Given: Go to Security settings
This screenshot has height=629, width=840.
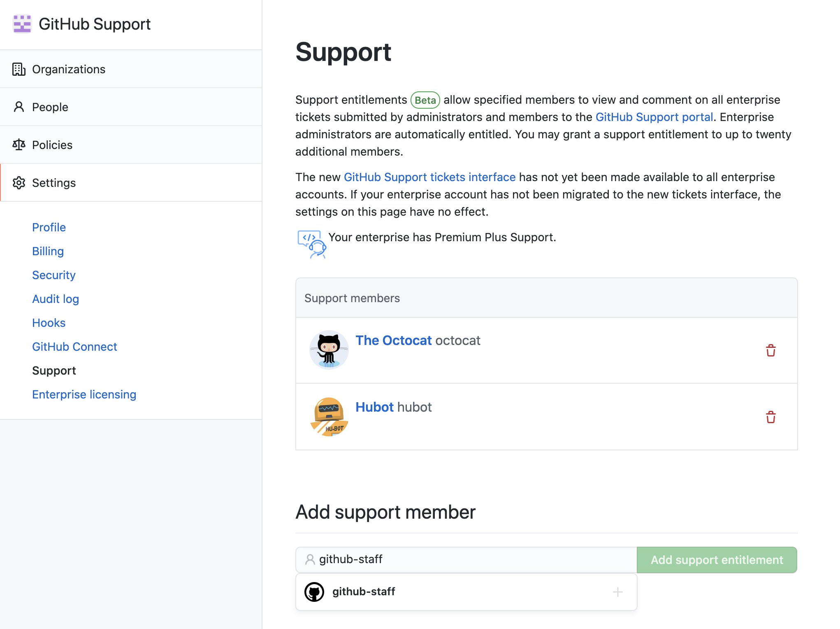Looking at the screenshot, I should 54,275.
